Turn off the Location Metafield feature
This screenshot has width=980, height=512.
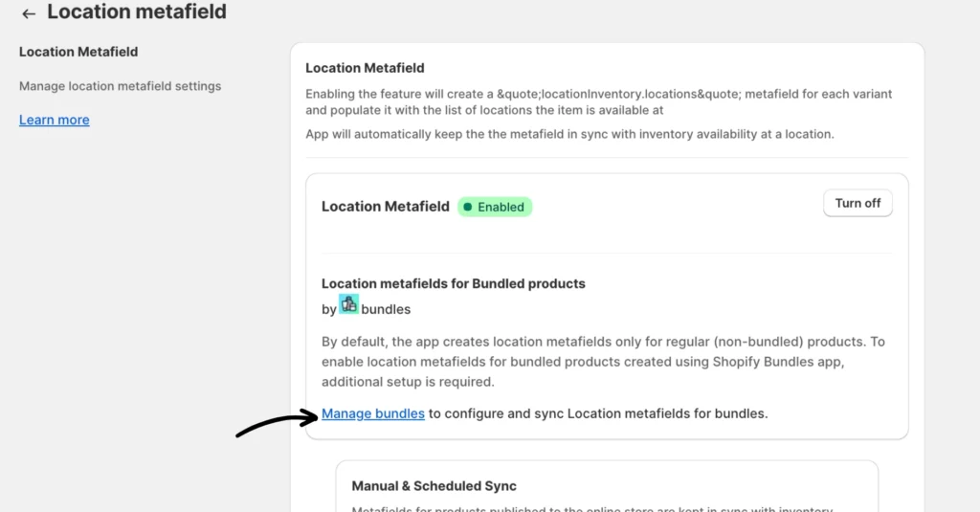[857, 204]
